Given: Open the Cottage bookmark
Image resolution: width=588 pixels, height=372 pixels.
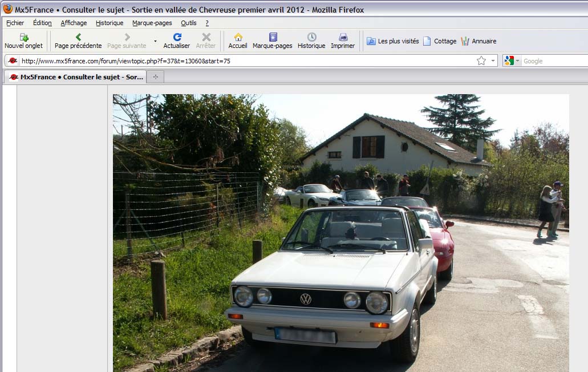Looking at the screenshot, I should tap(440, 41).
